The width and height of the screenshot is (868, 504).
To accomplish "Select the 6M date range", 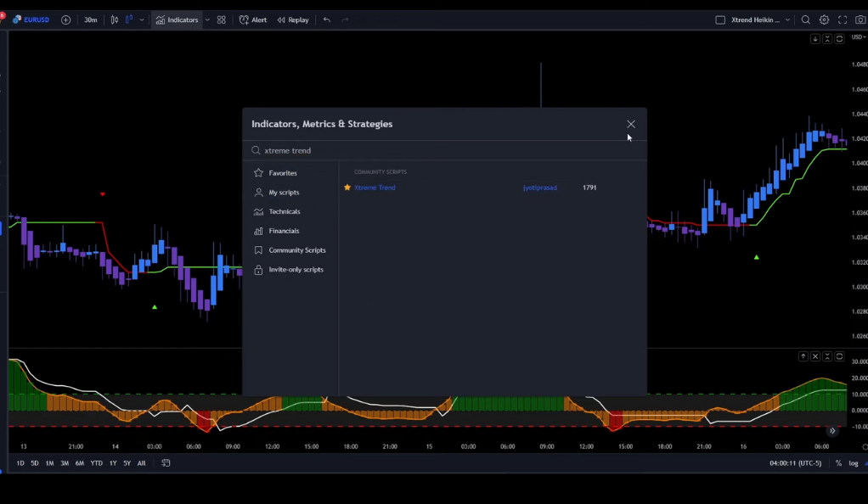I will pos(80,463).
